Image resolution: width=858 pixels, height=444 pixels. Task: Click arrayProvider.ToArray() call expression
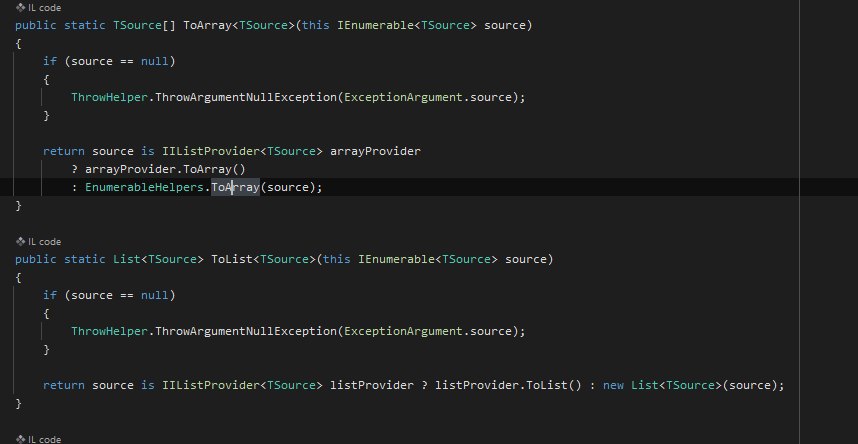pos(165,169)
